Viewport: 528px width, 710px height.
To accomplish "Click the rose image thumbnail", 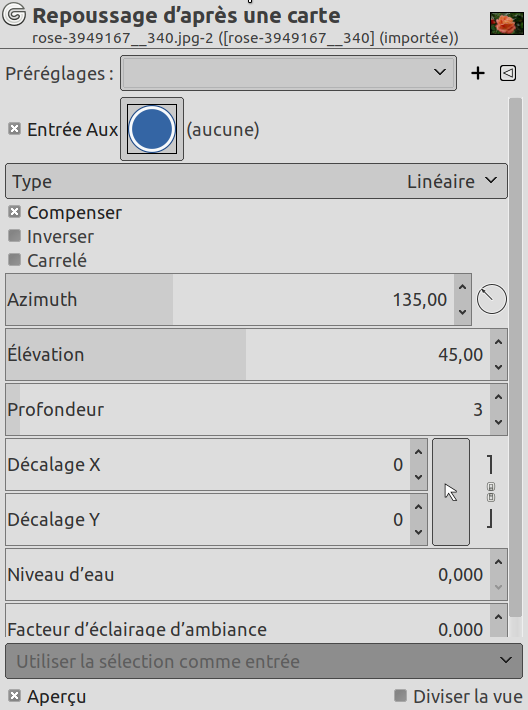I will pyautogui.click(x=507, y=24).
